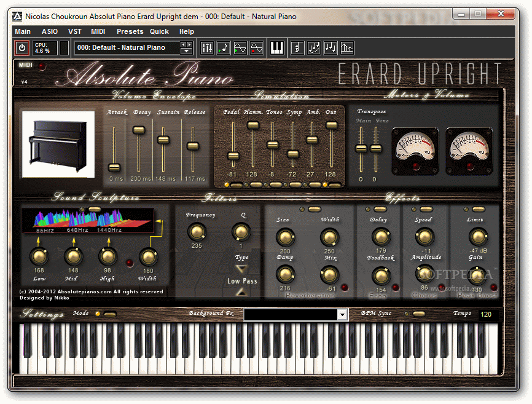Screen dimensions: 532x404
Task: Click the play wave icon
Action: 240,48
